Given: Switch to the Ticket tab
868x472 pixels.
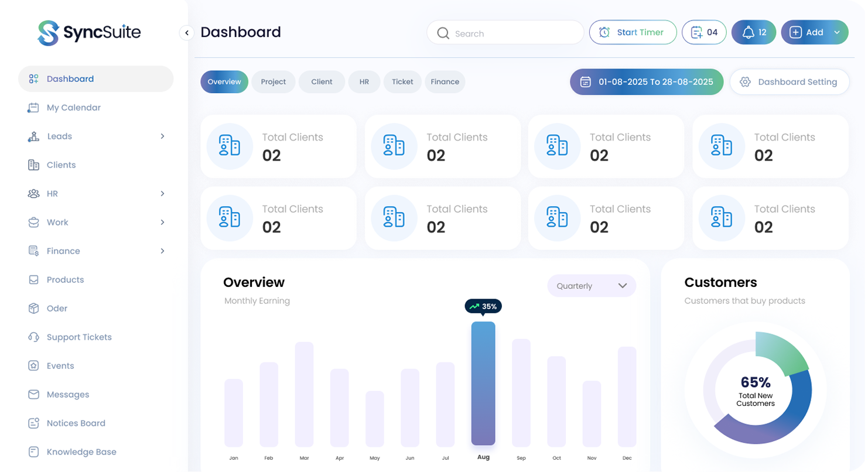Looking at the screenshot, I should [x=402, y=82].
